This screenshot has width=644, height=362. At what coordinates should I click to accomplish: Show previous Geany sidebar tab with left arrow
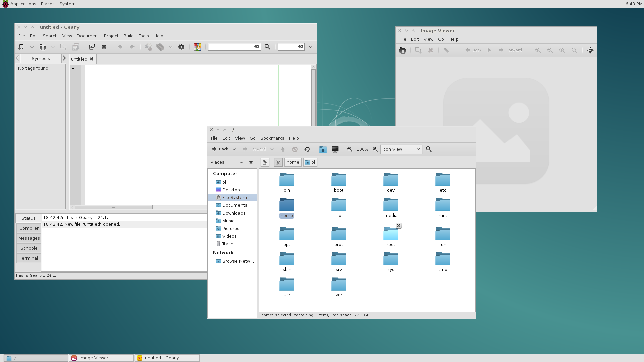click(x=18, y=58)
